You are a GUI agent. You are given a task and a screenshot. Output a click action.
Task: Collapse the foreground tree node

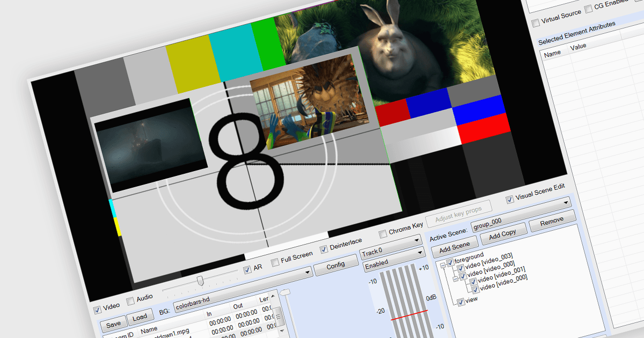pyautogui.click(x=442, y=264)
